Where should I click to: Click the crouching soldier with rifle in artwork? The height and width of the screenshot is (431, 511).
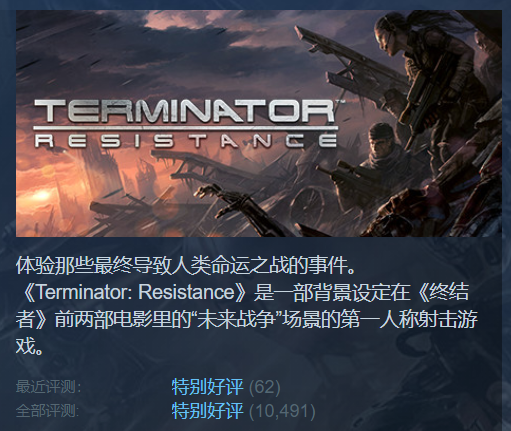coord(377,157)
